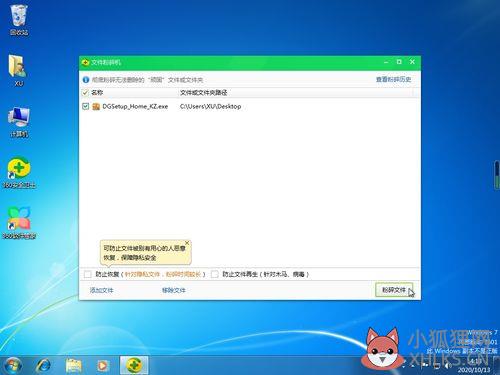This screenshot has height=375, width=500.
Task: Launch 360 Software Manager desktop shortcut
Action: tap(19, 223)
